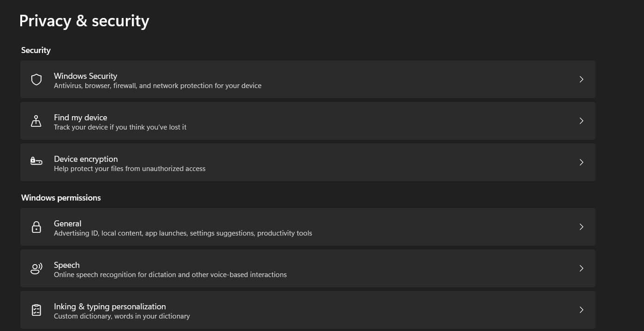Viewport: 644px width, 331px height.
Task: Click the Antivirus, browser, firewall description text
Action: 157,86
